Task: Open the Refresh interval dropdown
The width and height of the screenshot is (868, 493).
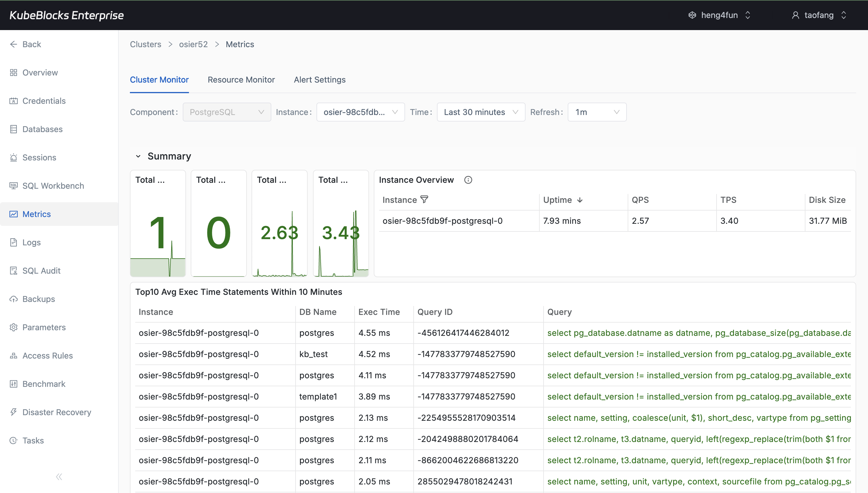Action: [x=596, y=112]
